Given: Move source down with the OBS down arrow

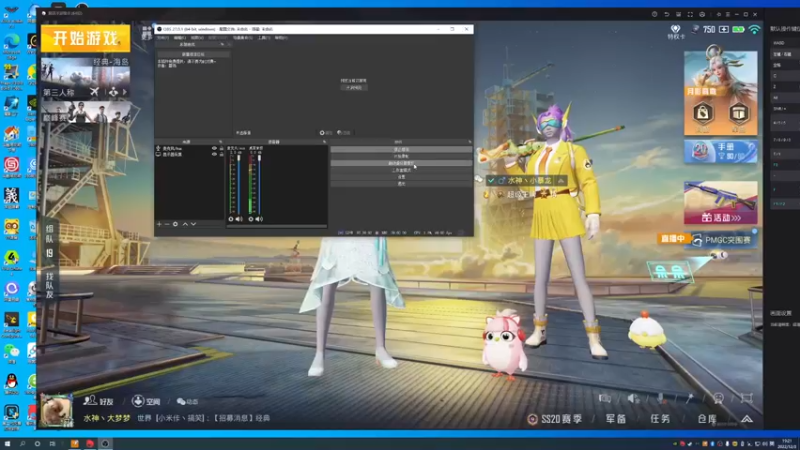Looking at the screenshot, I should [x=193, y=224].
